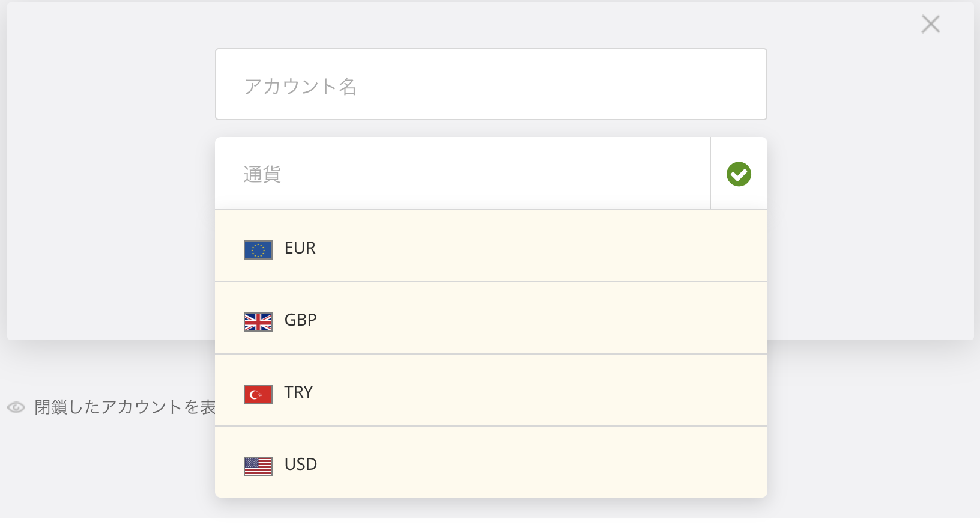Click the GBP text label
The height and width of the screenshot is (530, 980).
[301, 320]
